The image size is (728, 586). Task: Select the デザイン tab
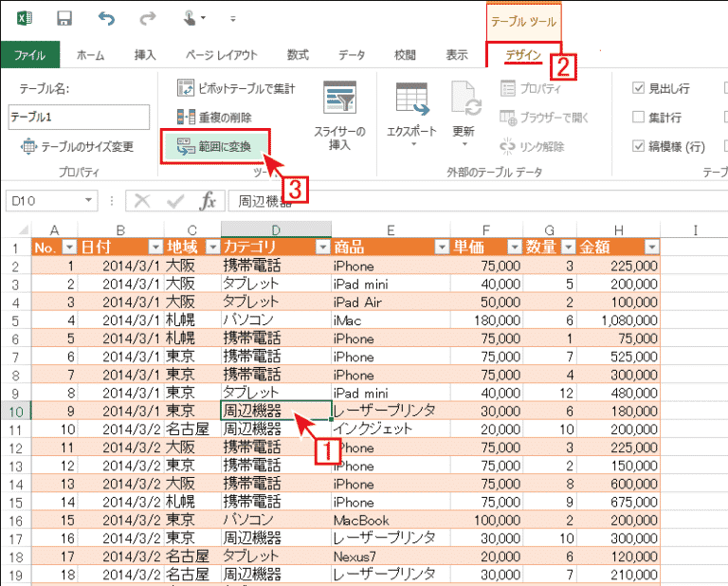click(x=523, y=55)
